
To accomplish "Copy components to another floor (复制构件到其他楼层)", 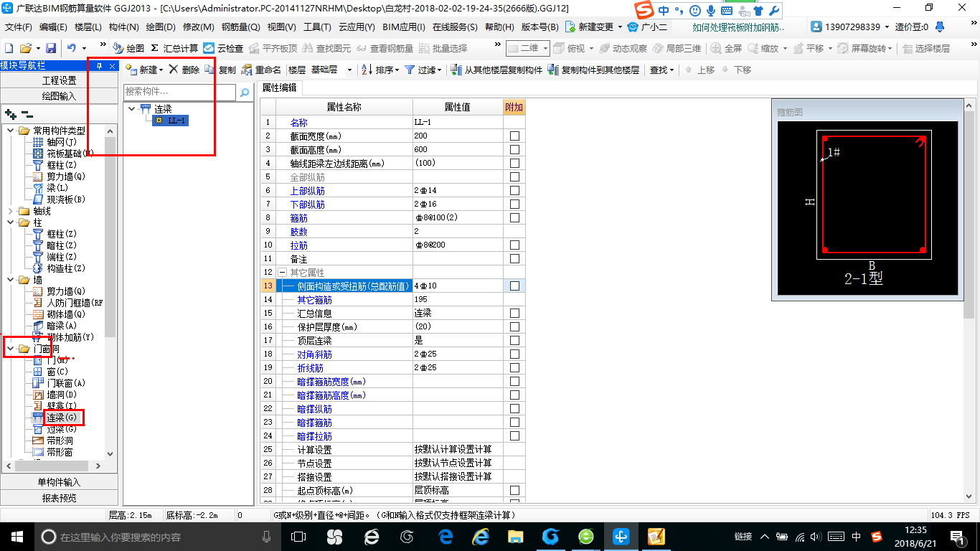I will pos(593,70).
